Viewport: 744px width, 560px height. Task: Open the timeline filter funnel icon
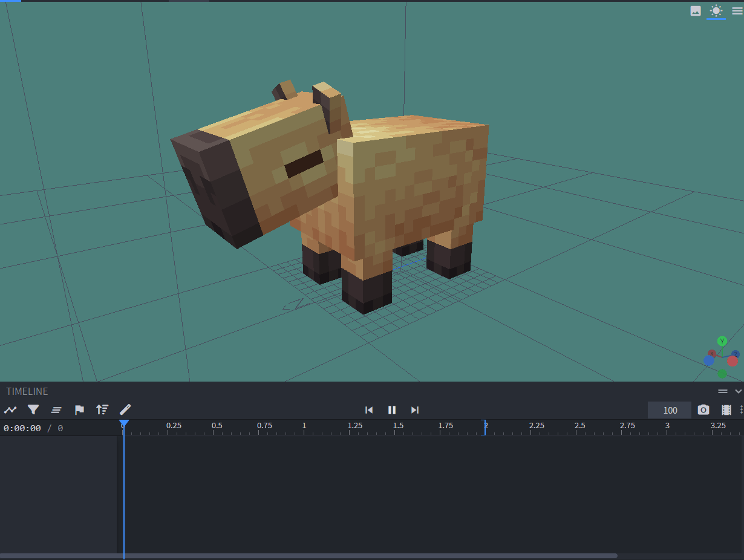pyautogui.click(x=33, y=410)
